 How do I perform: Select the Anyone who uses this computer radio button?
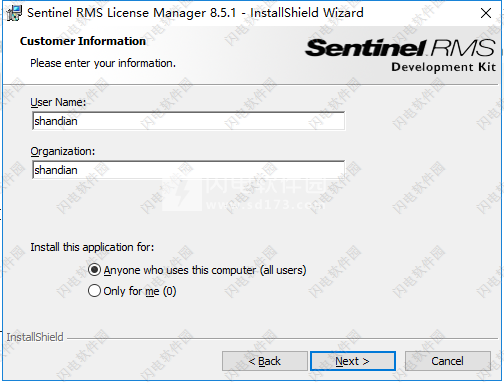click(x=94, y=270)
